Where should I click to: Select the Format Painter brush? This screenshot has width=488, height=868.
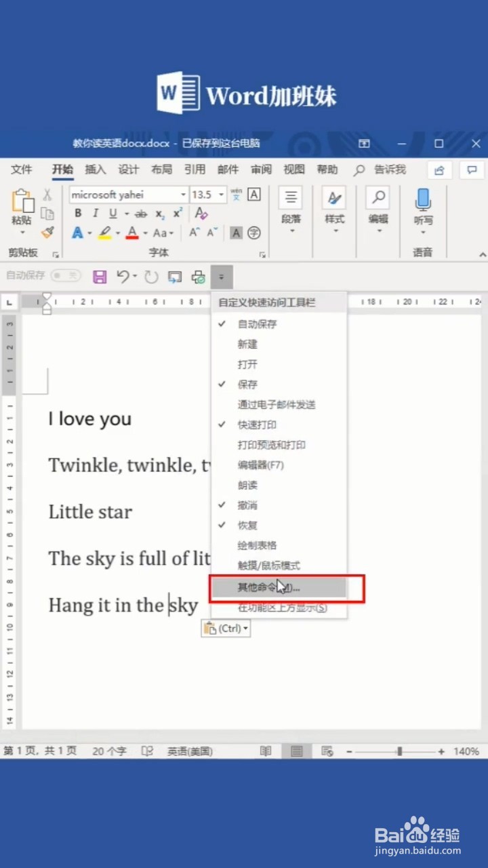47,233
